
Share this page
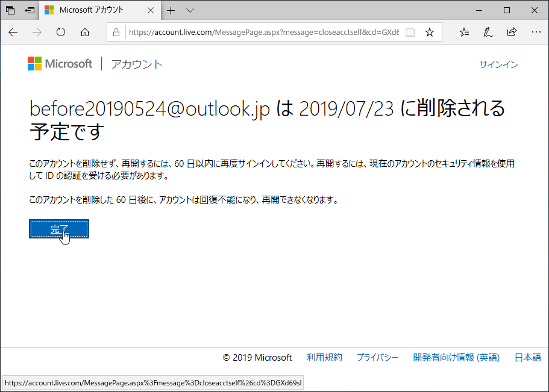tap(512, 32)
